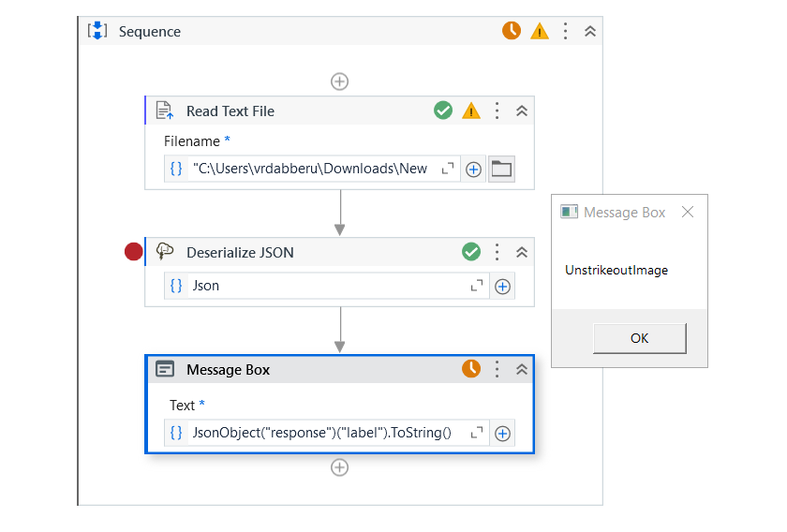The height and width of the screenshot is (532, 787).
Task: Open Read Text File options menu
Action: 497,111
